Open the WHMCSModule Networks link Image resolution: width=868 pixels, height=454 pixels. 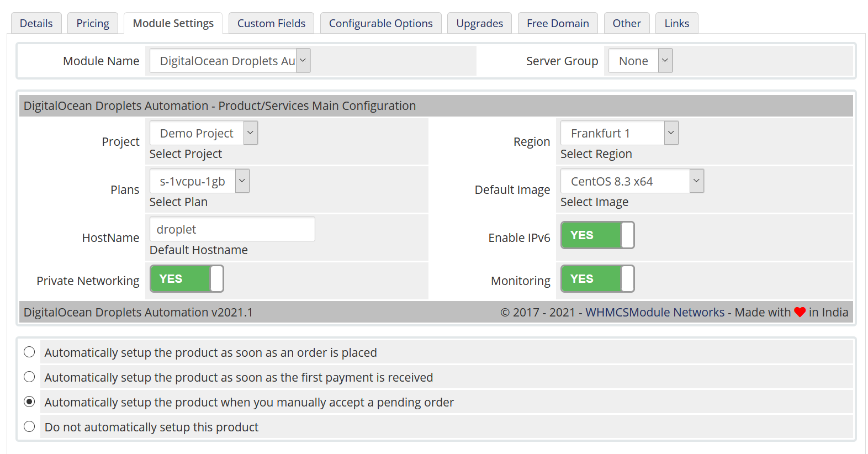point(655,313)
